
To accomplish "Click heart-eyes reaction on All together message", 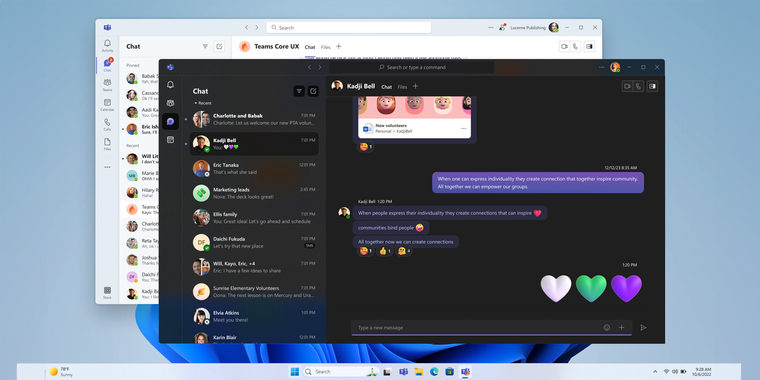I will (365, 251).
